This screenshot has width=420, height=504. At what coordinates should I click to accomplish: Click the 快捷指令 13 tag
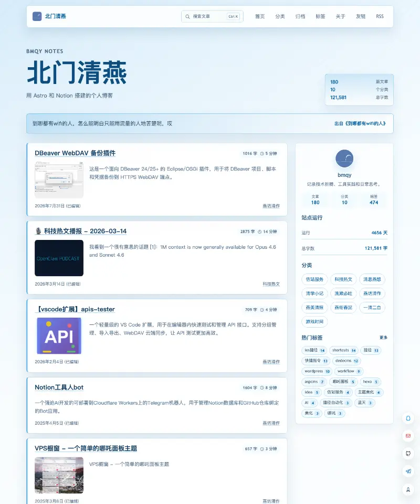point(317,361)
